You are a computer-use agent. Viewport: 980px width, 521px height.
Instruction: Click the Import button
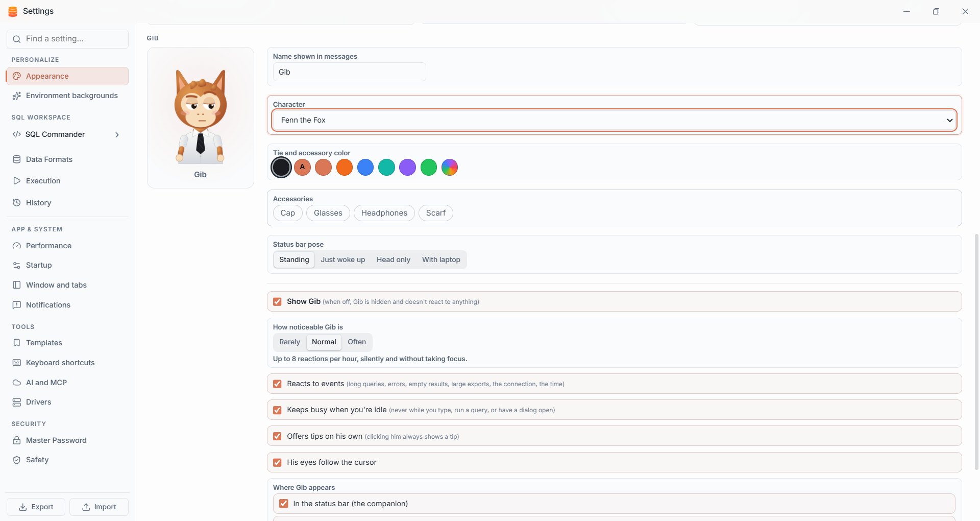point(99,507)
